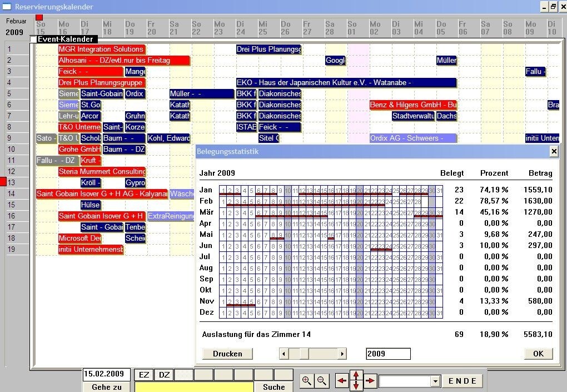Image resolution: width=567 pixels, height=392 pixels.
Task: Select the ExtraReinigung entry in room 16
Action: pos(171,216)
